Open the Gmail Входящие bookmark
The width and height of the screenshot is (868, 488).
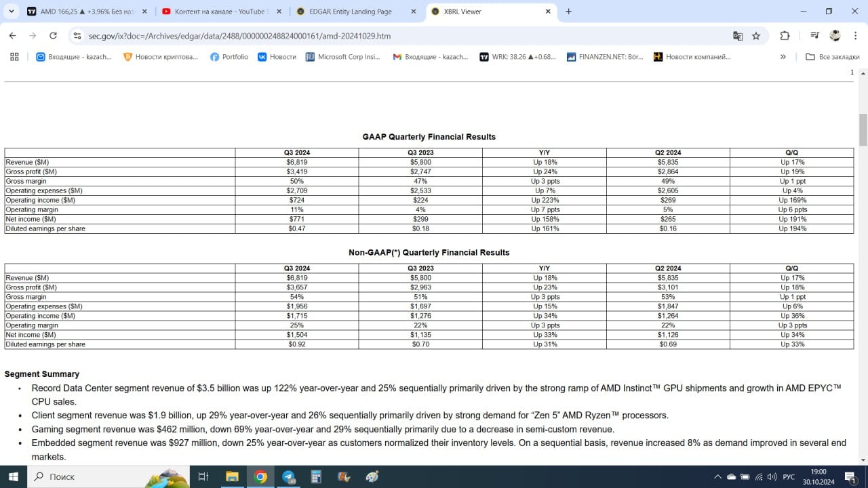[431, 57]
